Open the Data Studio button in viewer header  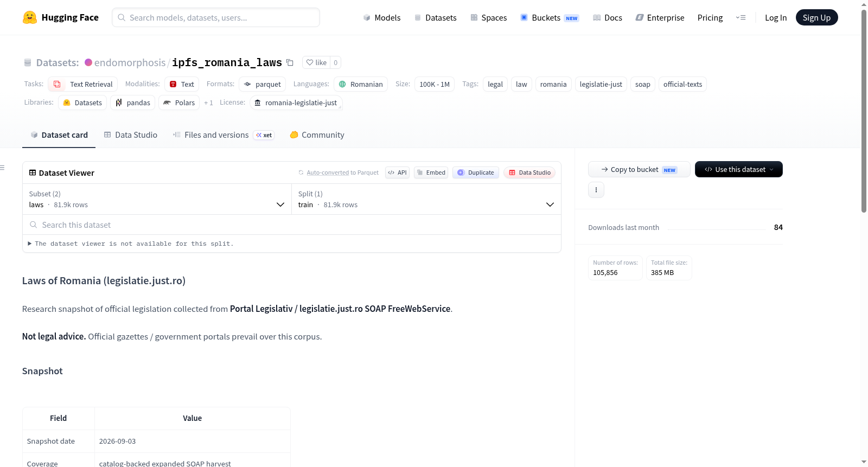coord(529,172)
